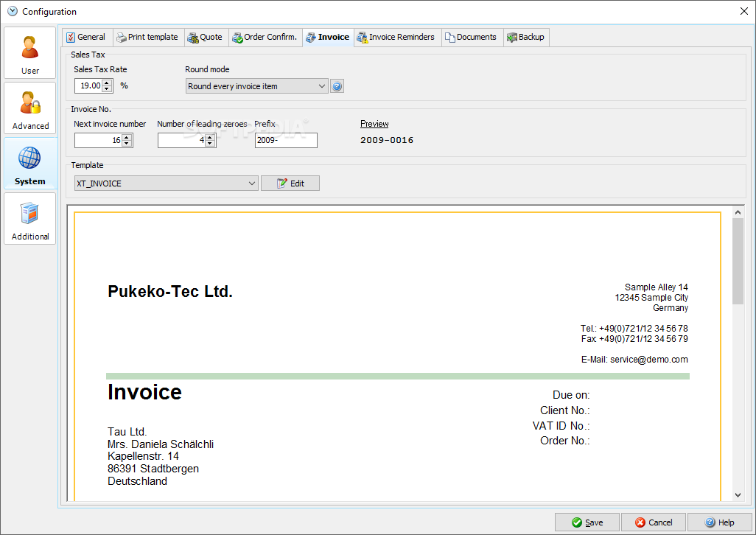The width and height of the screenshot is (756, 535).
Task: Decrease the next invoice number
Action: (x=127, y=144)
